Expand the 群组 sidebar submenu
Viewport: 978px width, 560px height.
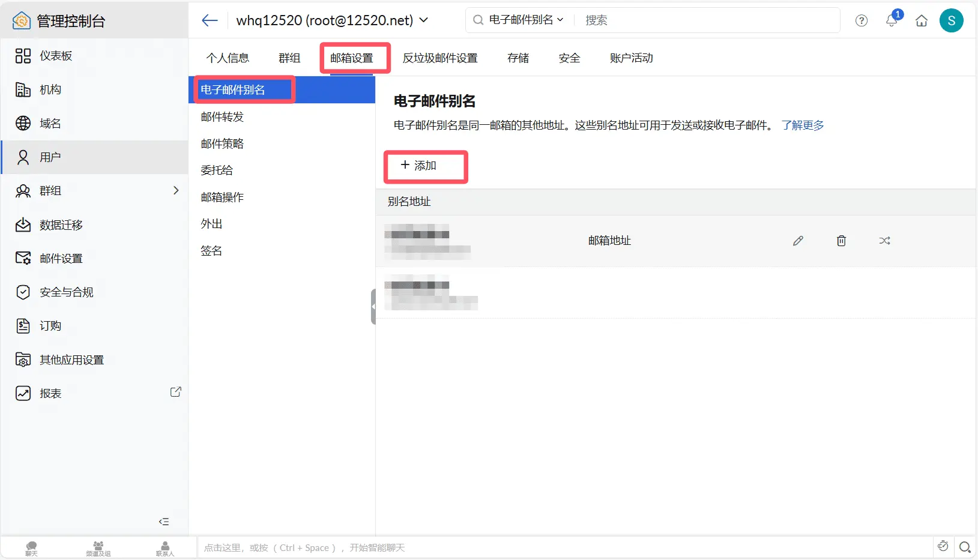click(x=176, y=190)
